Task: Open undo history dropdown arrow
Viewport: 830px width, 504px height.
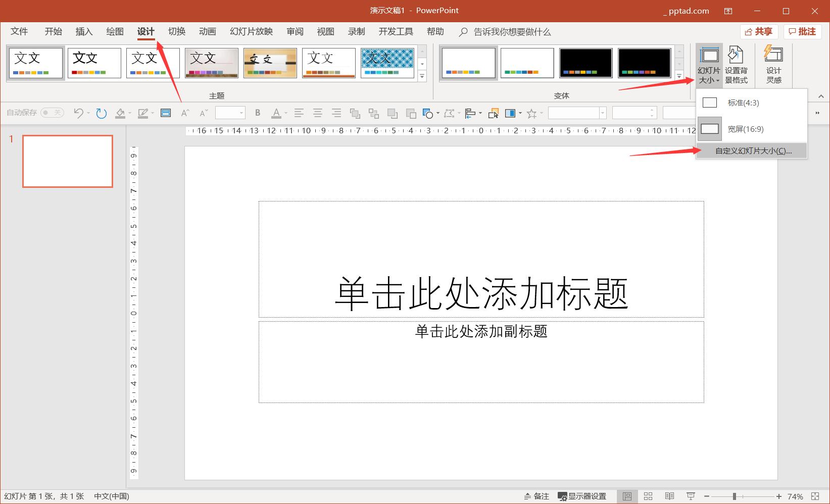Action: (x=88, y=113)
